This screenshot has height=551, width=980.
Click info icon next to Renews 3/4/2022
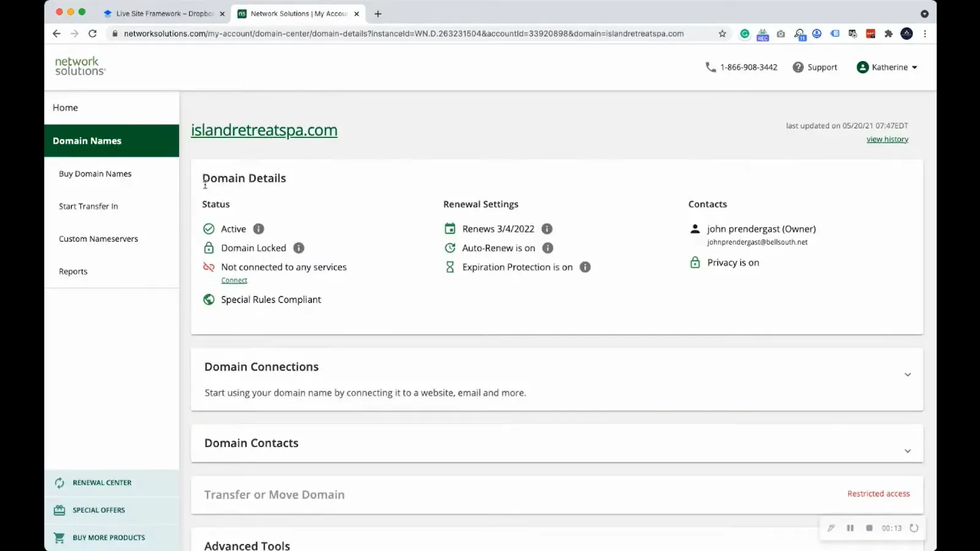(x=547, y=228)
